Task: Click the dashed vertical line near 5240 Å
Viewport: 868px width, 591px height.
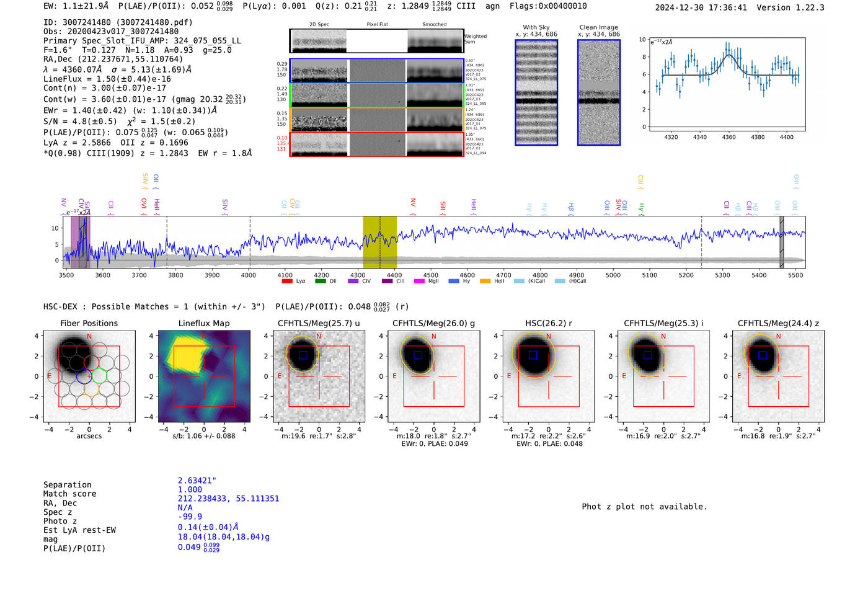Action: tap(701, 242)
